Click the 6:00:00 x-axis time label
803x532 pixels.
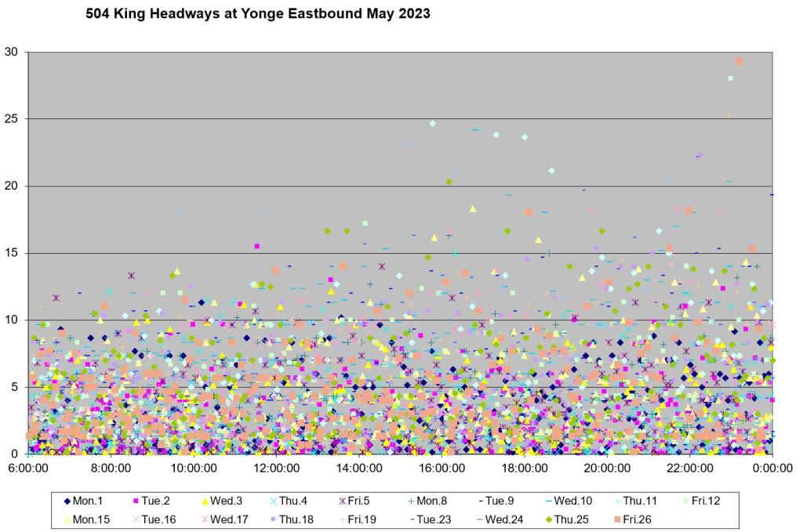click(x=29, y=468)
